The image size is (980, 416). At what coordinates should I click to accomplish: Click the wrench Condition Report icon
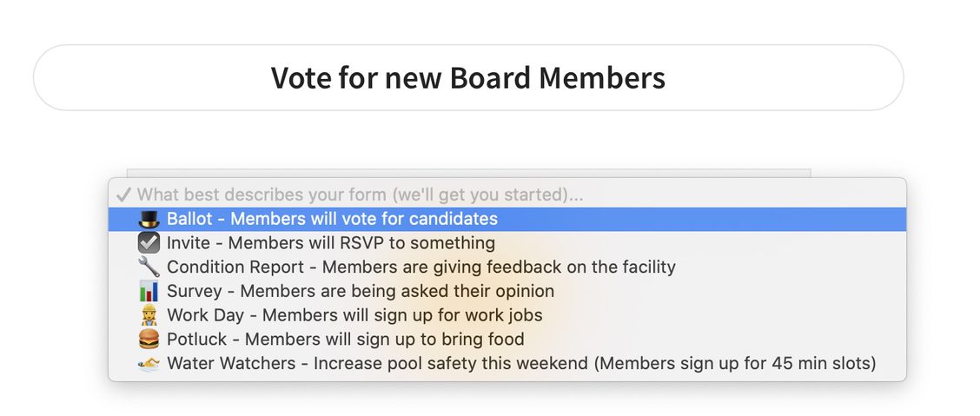[x=149, y=267]
